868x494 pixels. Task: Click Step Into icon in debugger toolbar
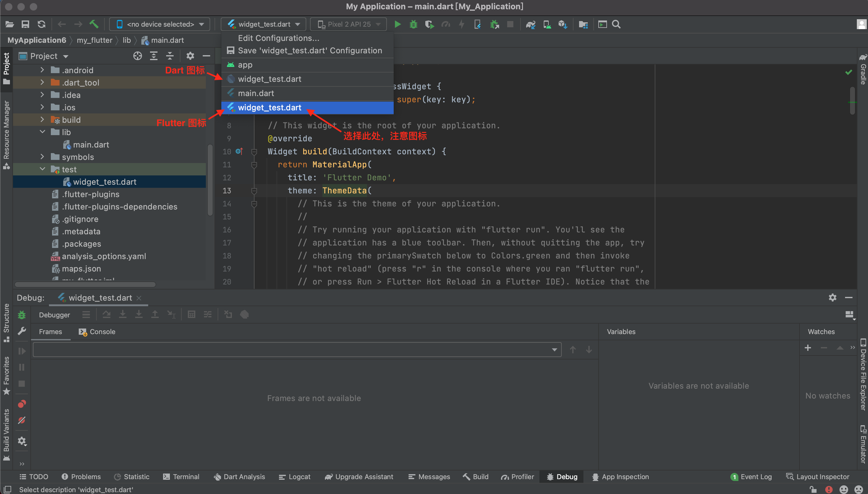(122, 315)
